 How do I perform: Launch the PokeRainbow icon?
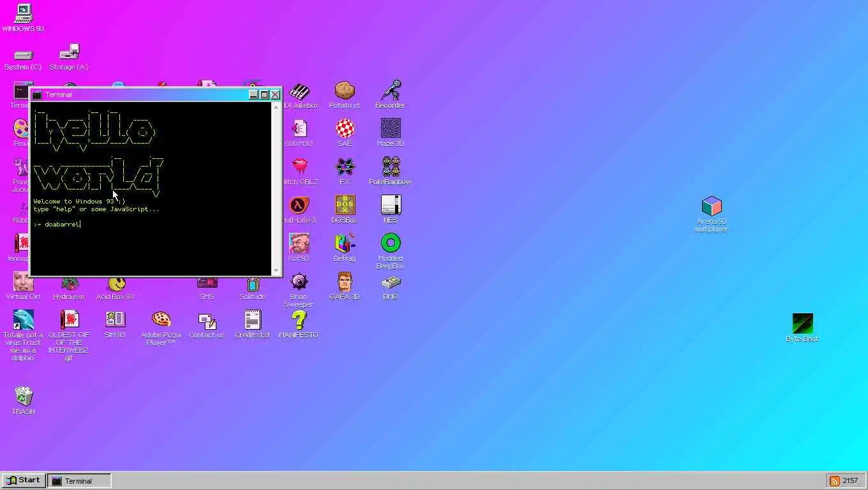391,167
